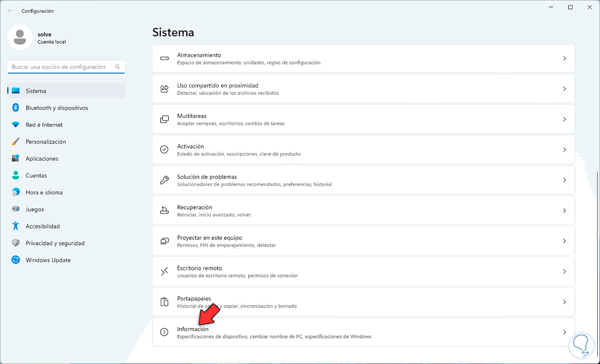
Task: Click the search magnifier icon
Action: coord(117,67)
